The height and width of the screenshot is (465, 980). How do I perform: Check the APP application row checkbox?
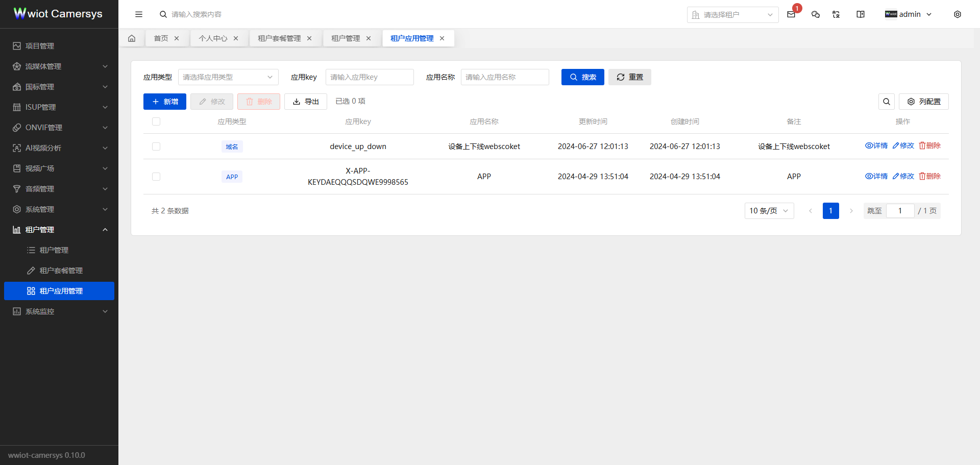(x=156, y=176)
